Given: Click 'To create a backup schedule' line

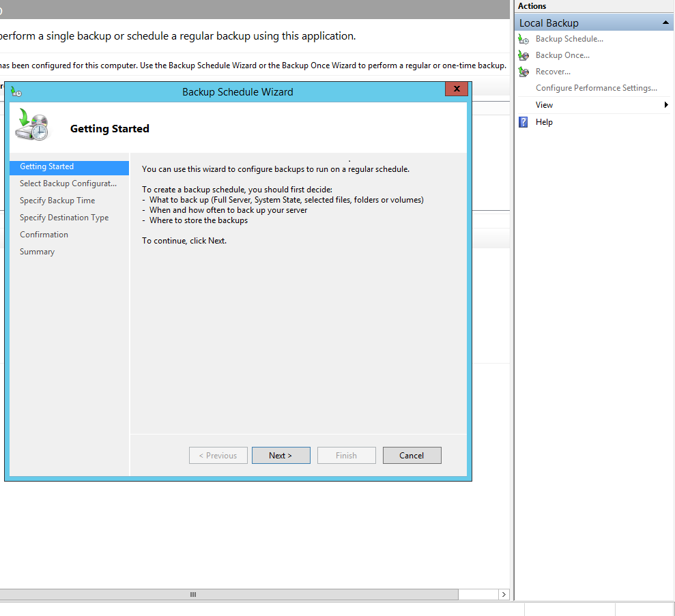Looking at the screenshot, I should click(238, 190).
